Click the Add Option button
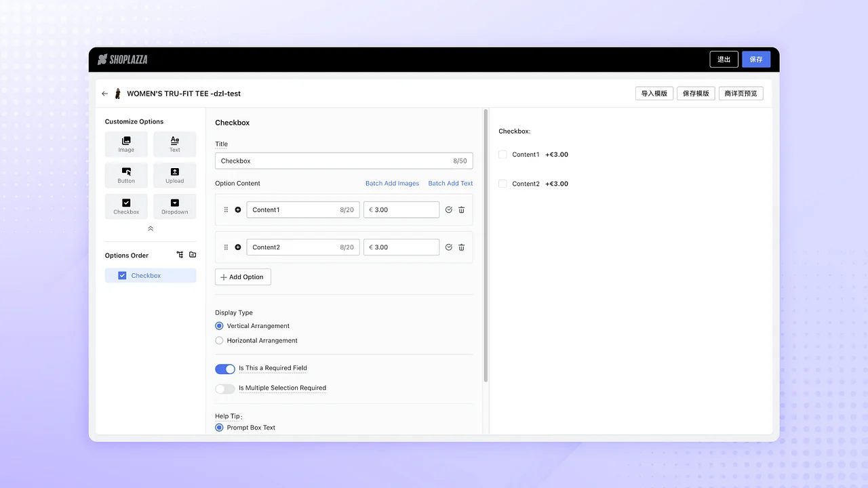 [x=242, y=277]
